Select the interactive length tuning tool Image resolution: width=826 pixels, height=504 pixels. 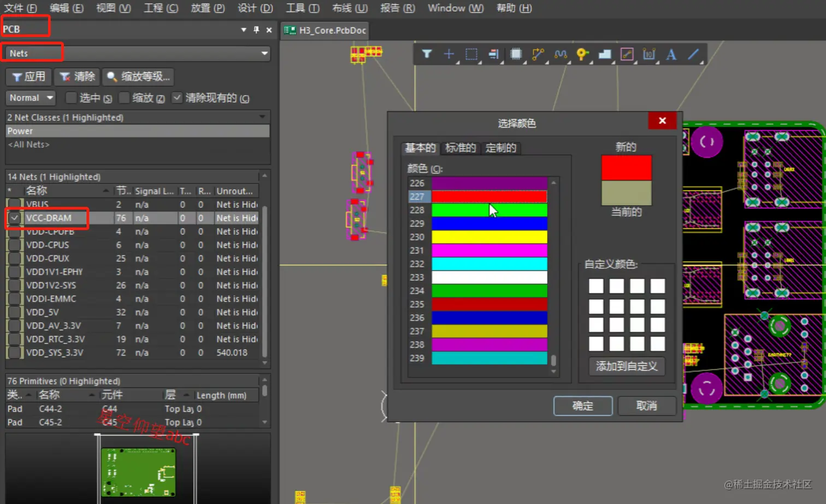[x=560, y=54]
